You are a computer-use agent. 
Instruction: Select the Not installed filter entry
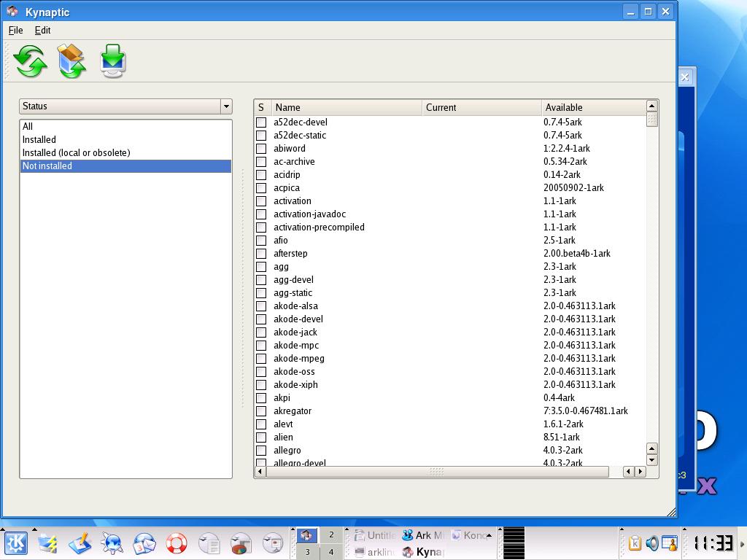point(125,166)
